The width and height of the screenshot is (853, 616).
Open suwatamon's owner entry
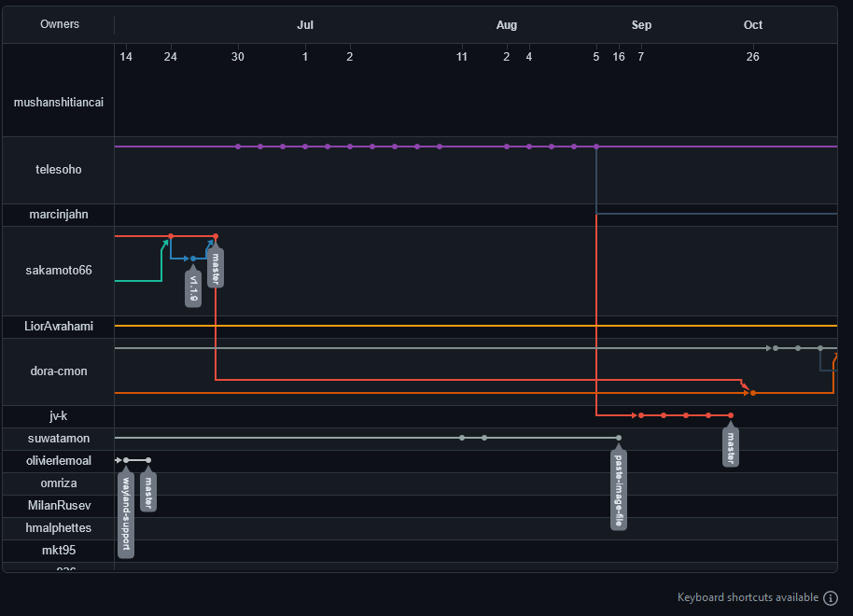pos(59,439)
